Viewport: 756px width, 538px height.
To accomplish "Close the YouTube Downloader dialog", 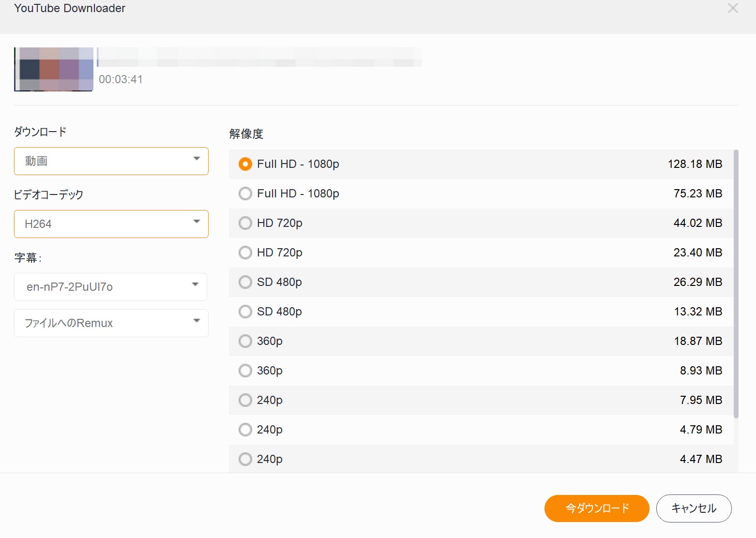I will [x=733, y=8].
